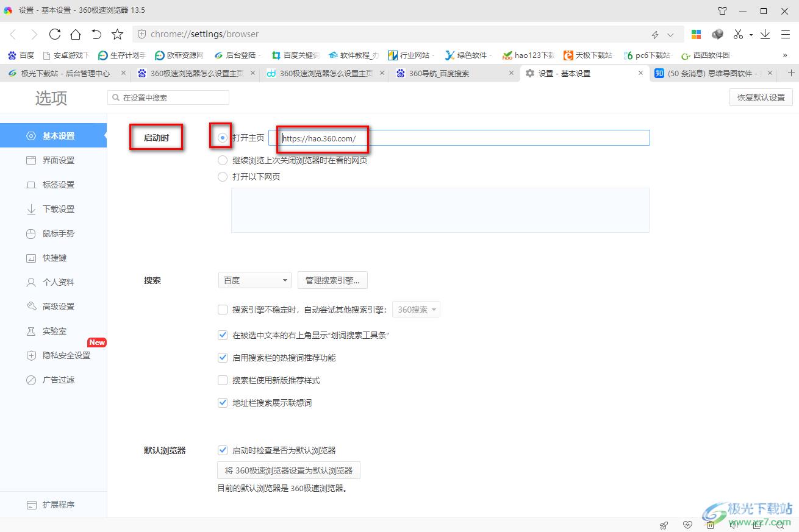Open the pc6下载站 bookmark
Image resolution: width=799 pixels, height=532 pixels.
click(647, 55)
